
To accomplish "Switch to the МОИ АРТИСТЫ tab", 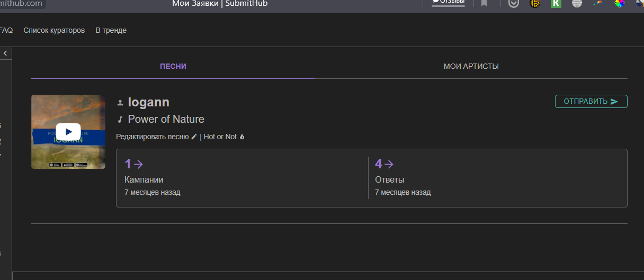I will (x=471, y=66).
